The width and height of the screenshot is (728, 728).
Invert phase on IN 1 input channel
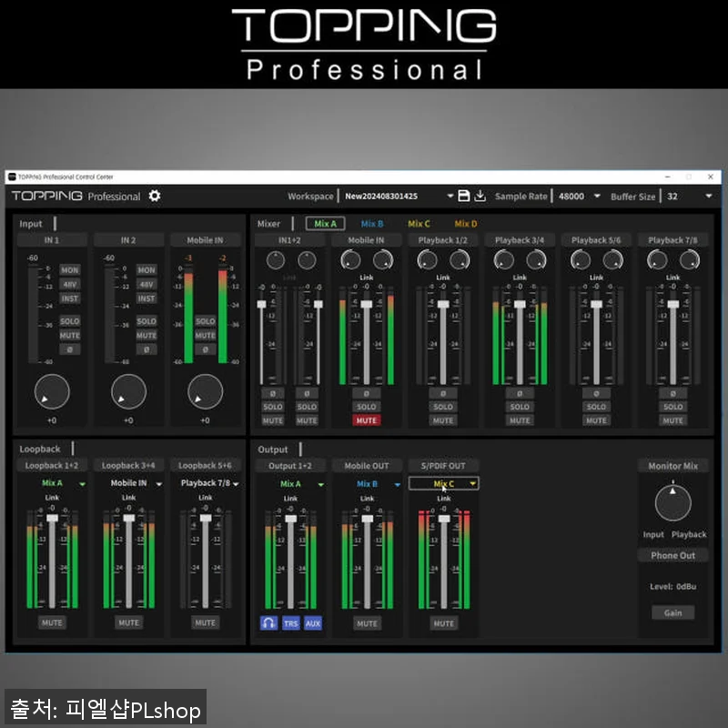(70, 349)
